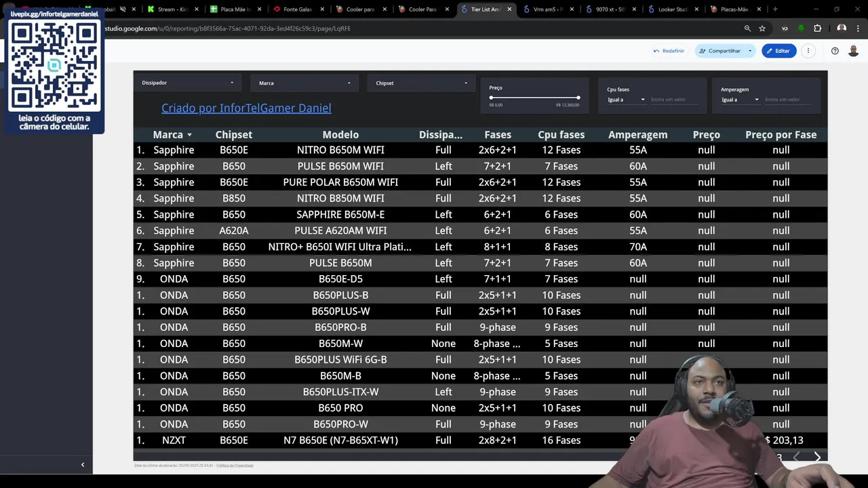Go to the next table page arrow
The width and height of the screenshot is (868, 488).
817,457
